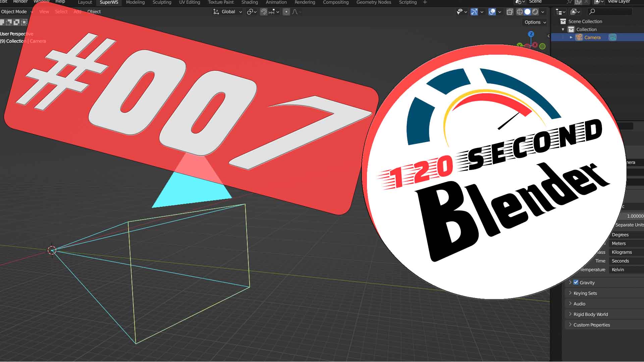Toggle the snap magnet
Viewport: 644px width, 362px height.
(x=264, y=12)
